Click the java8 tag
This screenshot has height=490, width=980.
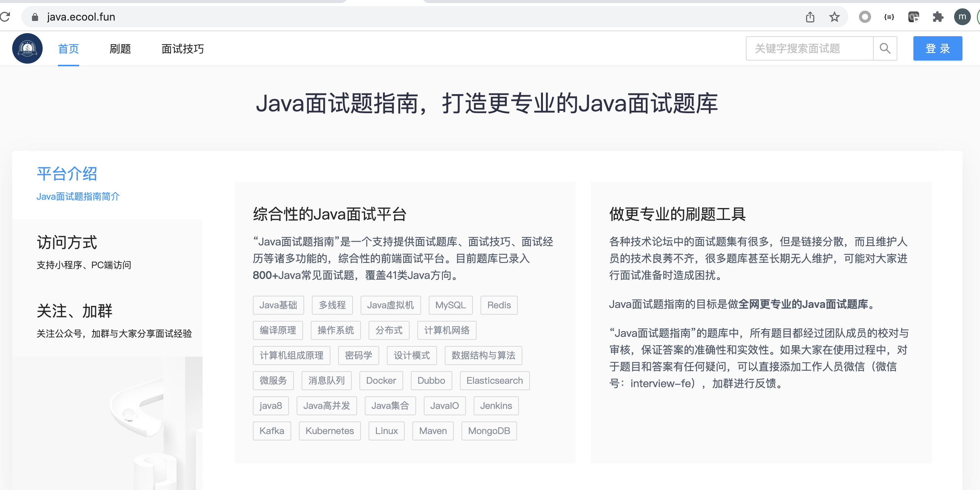271,406
